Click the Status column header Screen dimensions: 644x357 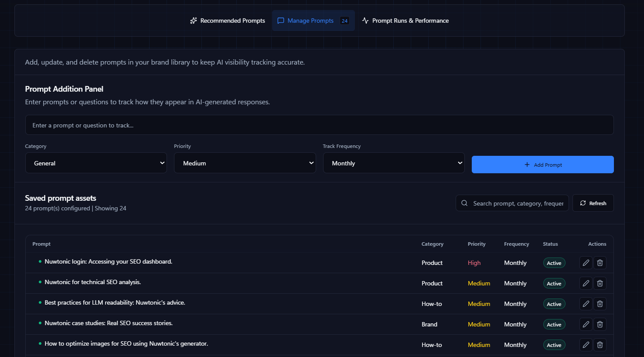click(550, 244)
